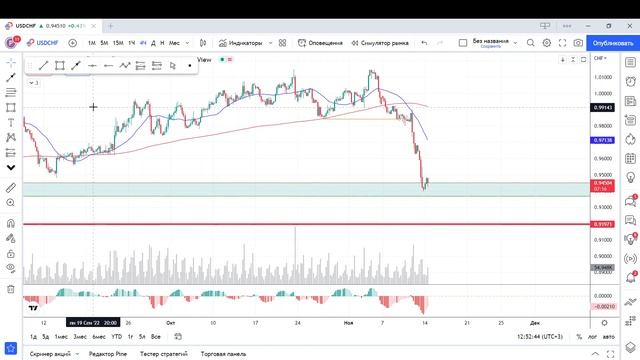Open the notifications bell in right sidebar

pyautogui.click(x=631, y=278)
